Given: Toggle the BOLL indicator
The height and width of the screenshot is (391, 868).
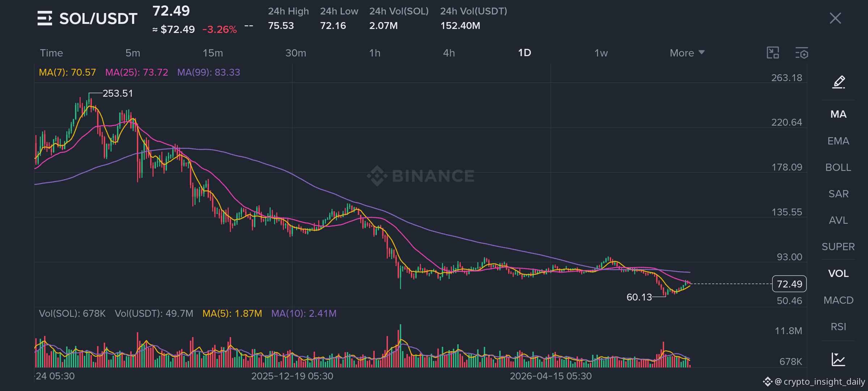Looking at the screenshot, I should point(838,167).
